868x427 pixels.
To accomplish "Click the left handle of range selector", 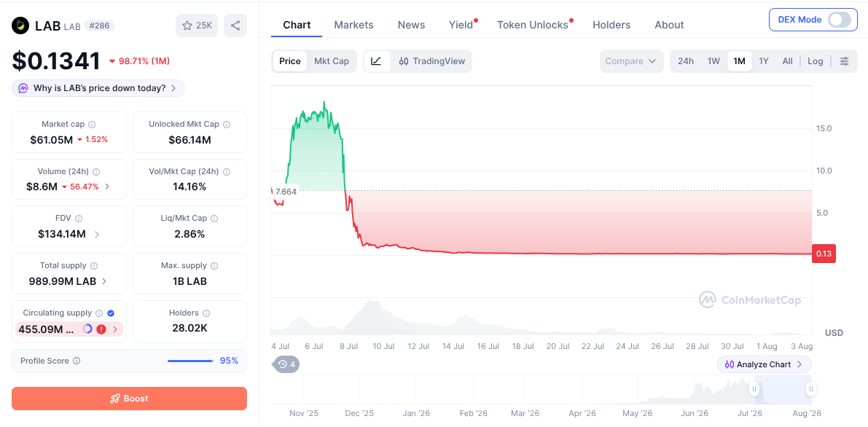I will 754,389.
